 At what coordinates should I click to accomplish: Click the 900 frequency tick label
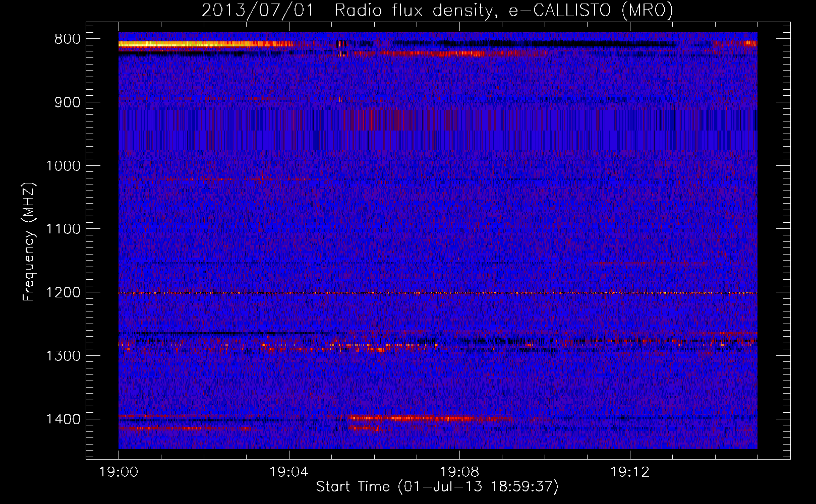(68, 102)
